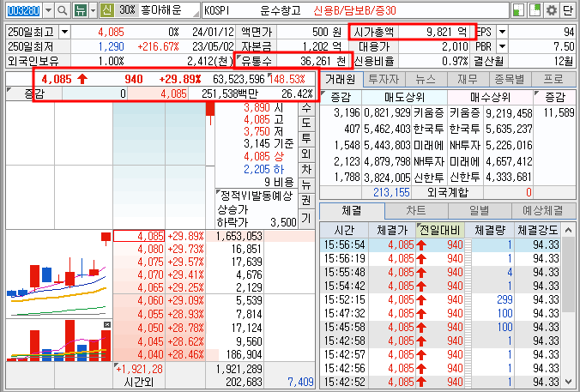This screenshot has width=580, height=392.
Task: Click the 뉴 side button beside 비용
Action: pos(306,185)
